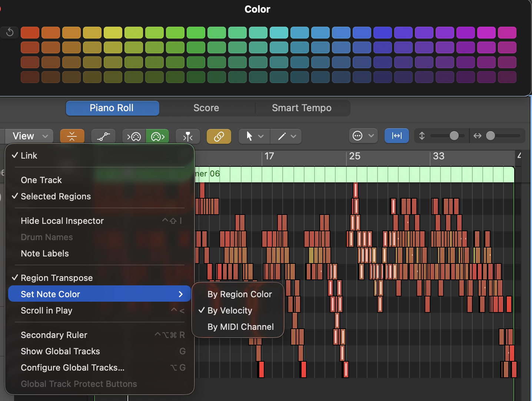The height and width of the screenshot is (401, 532).
Task: Click bar 25 in the ruler
Action: click(354, 156)
